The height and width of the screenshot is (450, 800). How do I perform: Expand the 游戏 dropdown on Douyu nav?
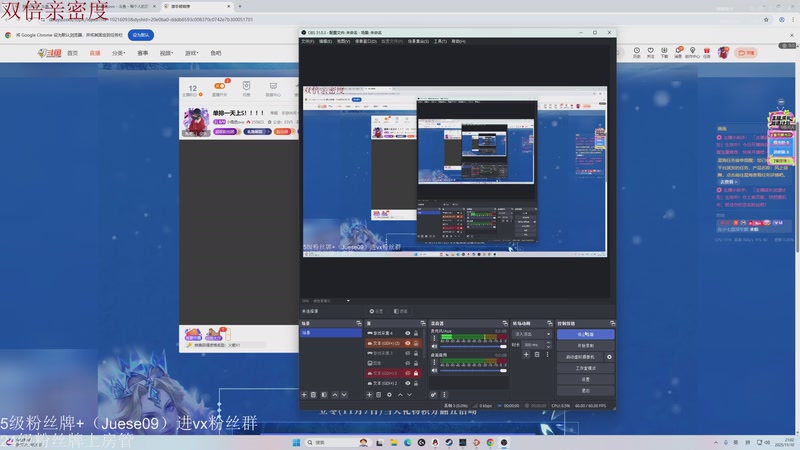tap(191, 53)
